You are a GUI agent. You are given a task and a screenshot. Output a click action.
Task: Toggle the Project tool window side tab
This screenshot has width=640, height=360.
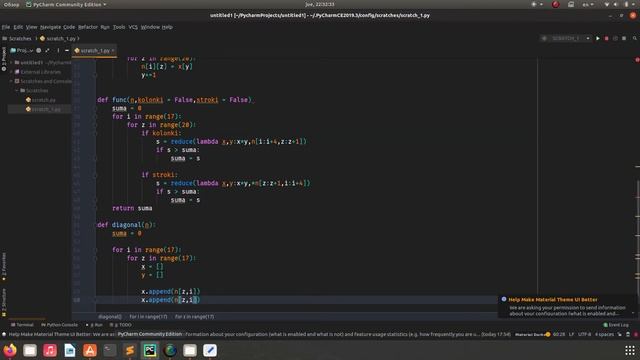point(4,59)
